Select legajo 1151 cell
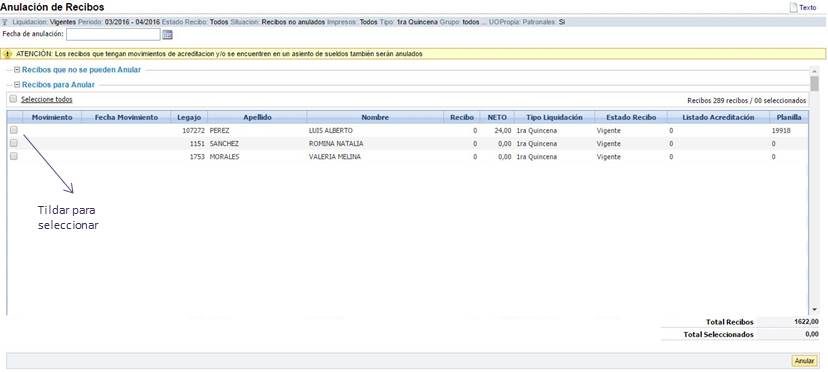Image resolution: width=828 pixels, height=372 pixels. click(197, 144)
